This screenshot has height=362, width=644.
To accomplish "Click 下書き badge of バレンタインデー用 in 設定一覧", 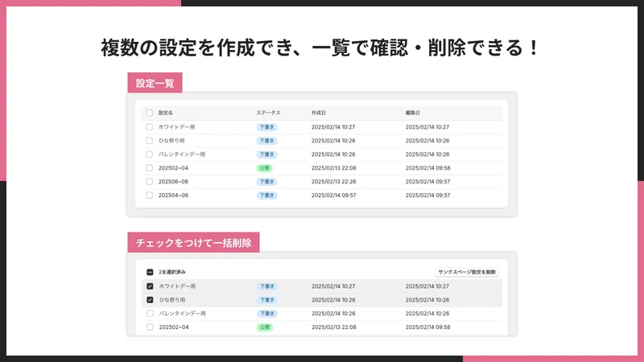I will tap(267, 154).
